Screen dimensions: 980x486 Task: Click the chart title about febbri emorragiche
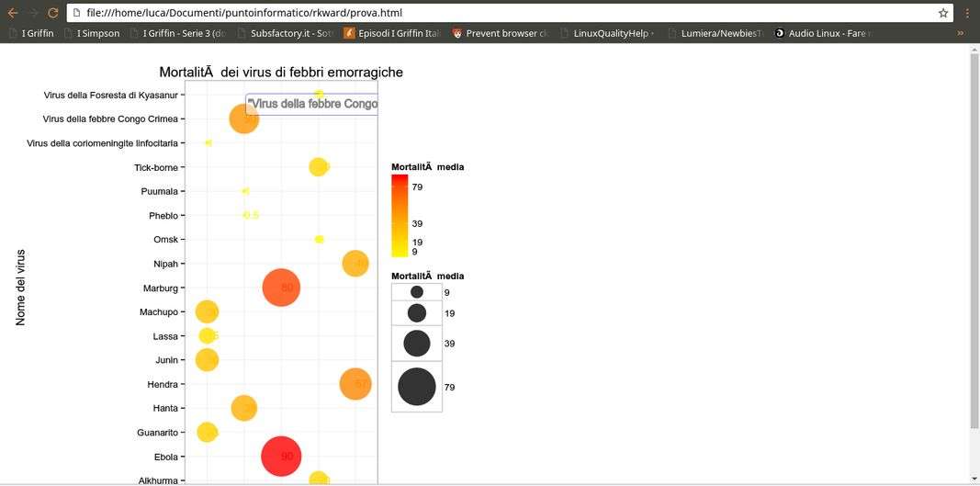tap(281, 73)
